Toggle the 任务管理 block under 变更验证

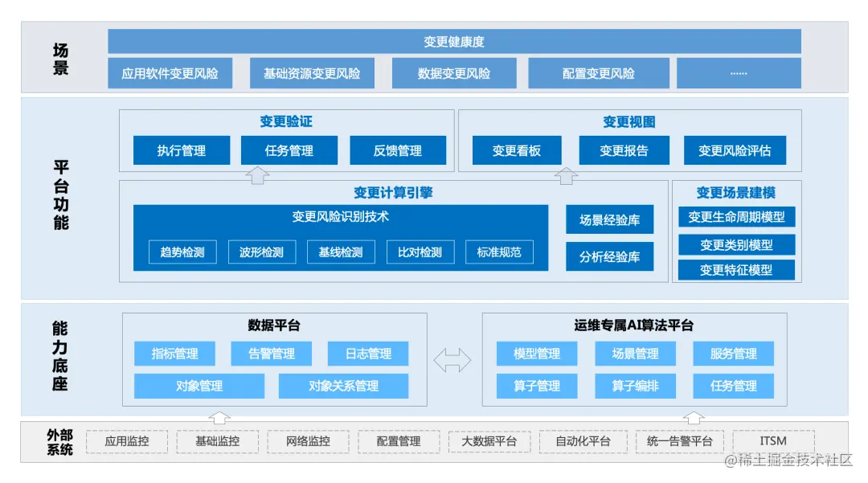[x=289, y=150]
